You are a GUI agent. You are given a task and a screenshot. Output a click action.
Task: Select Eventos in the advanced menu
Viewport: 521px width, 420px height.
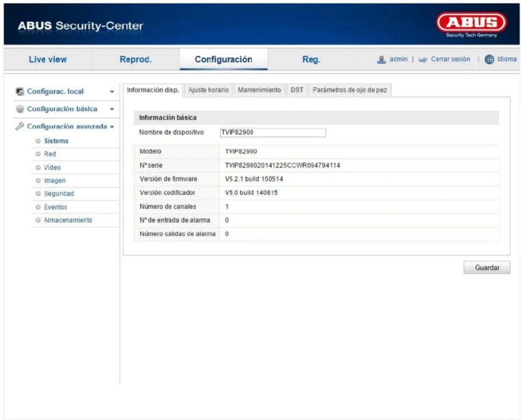(55, 207)
